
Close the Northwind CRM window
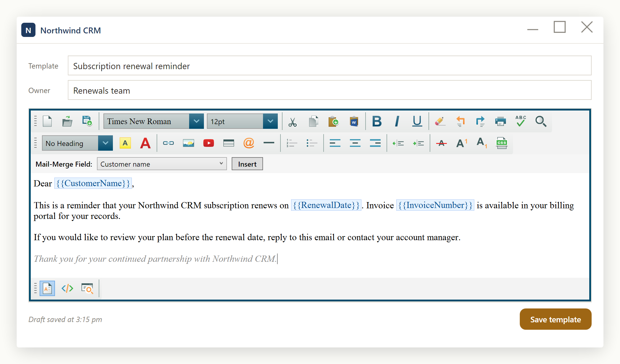tap(587, 27)
